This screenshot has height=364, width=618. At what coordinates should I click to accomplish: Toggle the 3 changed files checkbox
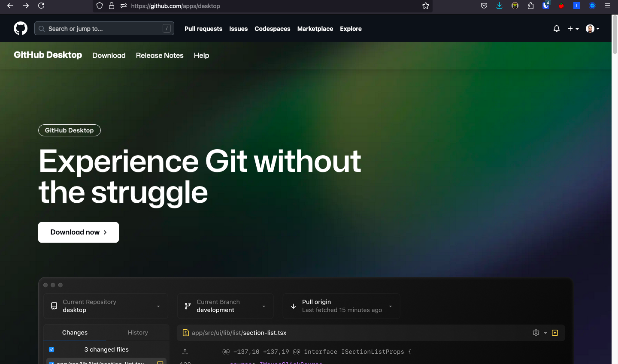[x=51, y=349]
